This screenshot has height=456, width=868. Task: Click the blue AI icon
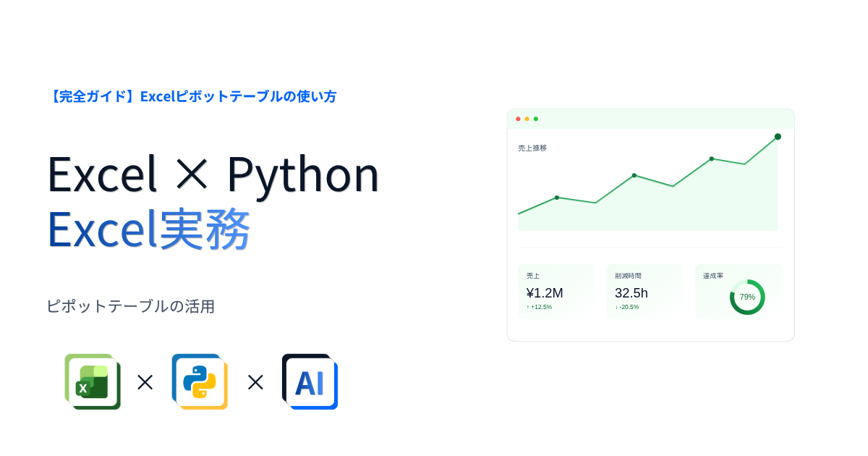click(x=310, y=381)
